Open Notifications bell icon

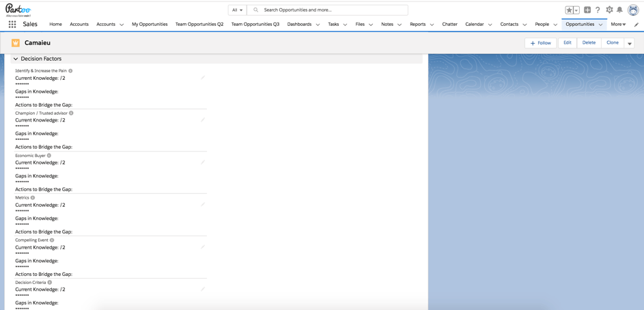point(620,10)
